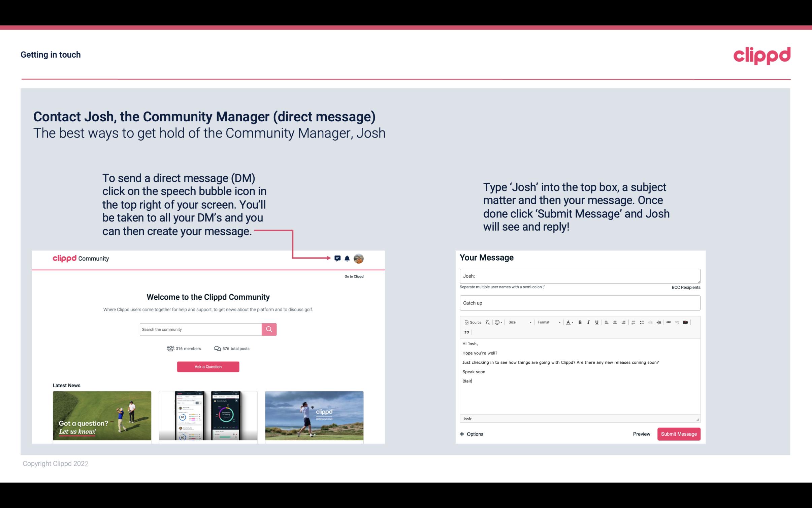812x508 pixels.
Task: Click the speech bubble messaging icon
Action: click(x=338, y=258)
